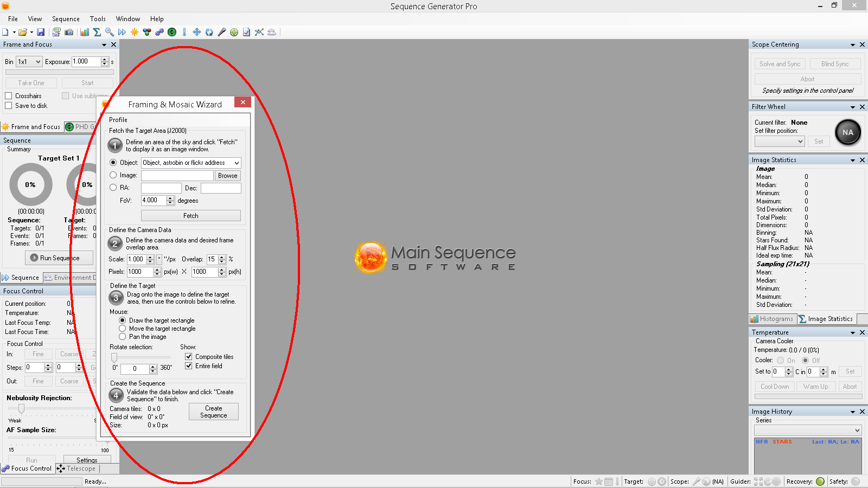Click the New sequence toolbar icon
The width and height of the screenshot is (868, 488).
[x=5, y=33]
